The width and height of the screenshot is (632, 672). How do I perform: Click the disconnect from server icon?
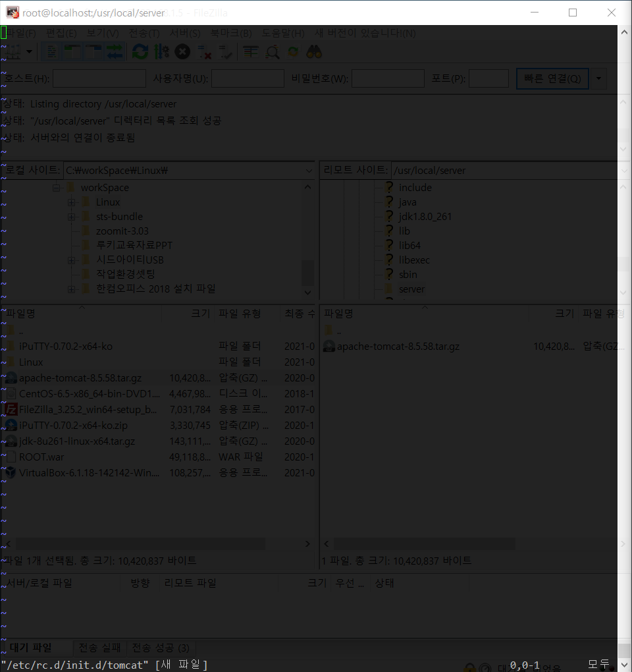click(204, 52)
